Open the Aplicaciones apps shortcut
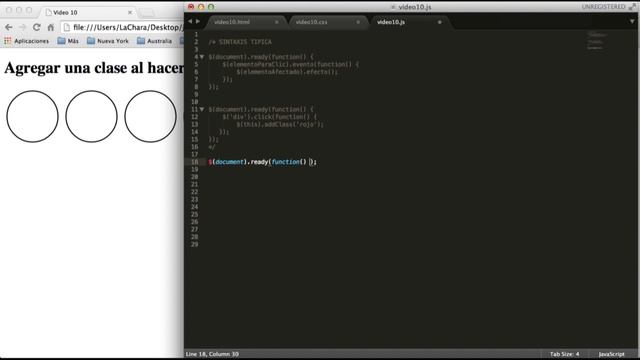Image resolution: width=640 pixels, height=360 pixels. click(x=27, y=41)
